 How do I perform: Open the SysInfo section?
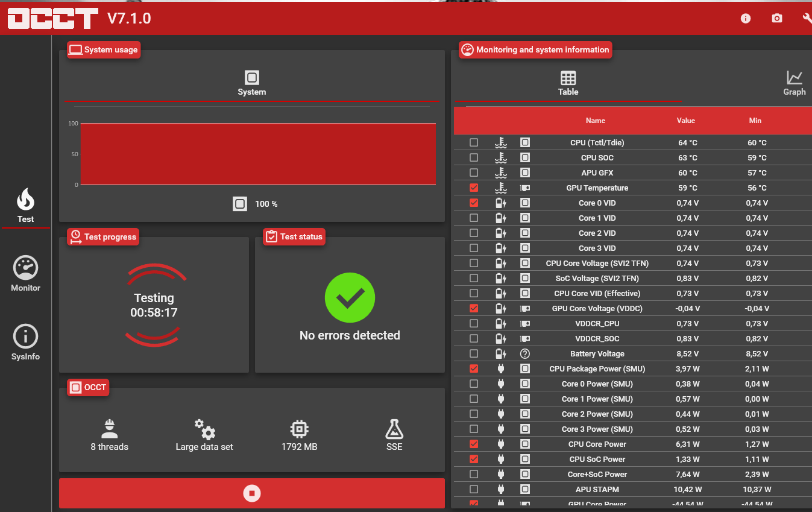pyautogui.click(x=25, y=343)
